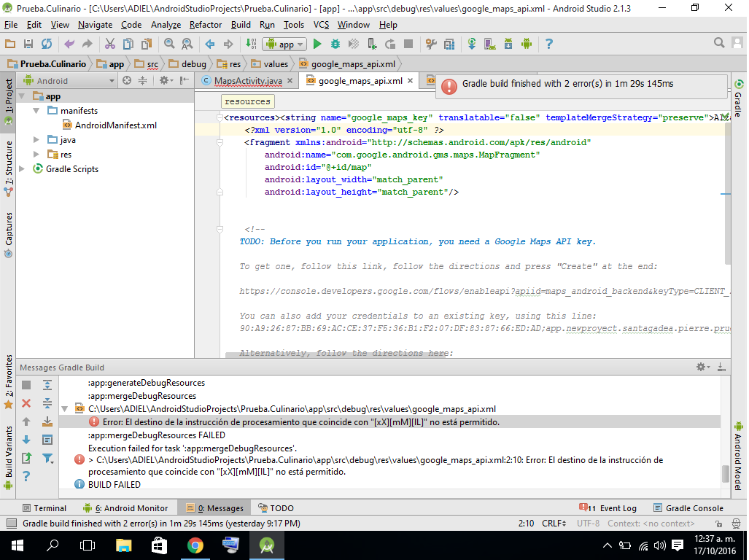
Task: Open the run configuration app dropdown
Action: point(284,44)
